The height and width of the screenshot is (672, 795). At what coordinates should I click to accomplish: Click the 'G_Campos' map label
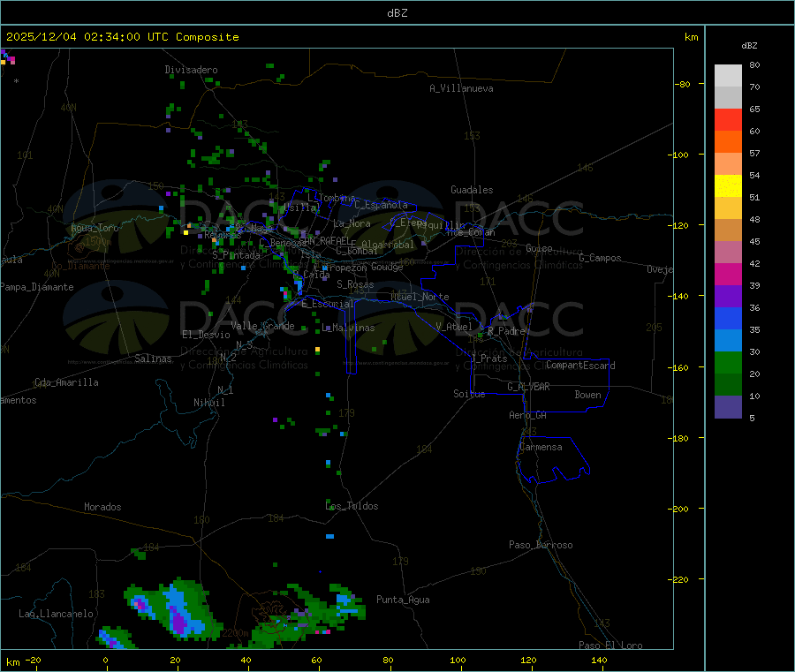(x=600, y=258)
